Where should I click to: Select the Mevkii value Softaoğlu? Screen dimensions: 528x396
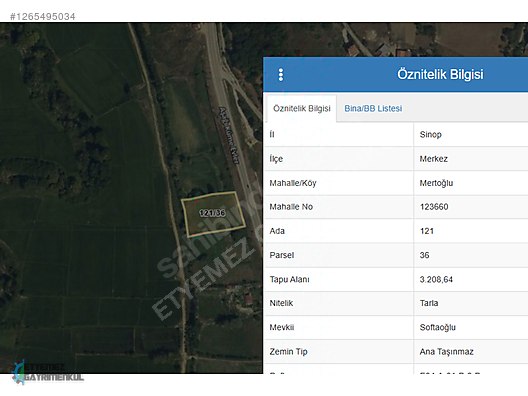click(x=437, y=327)
